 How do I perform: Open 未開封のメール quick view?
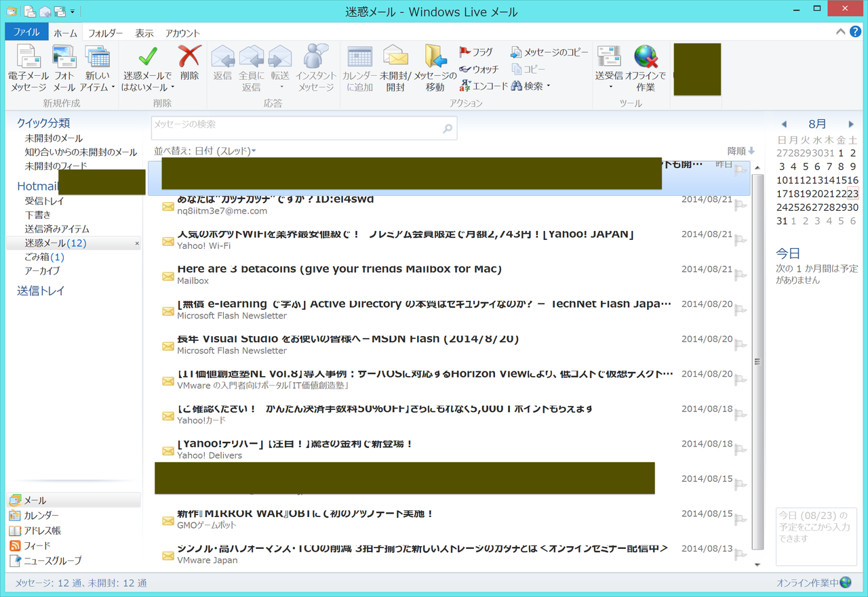[x=54, y=138]
